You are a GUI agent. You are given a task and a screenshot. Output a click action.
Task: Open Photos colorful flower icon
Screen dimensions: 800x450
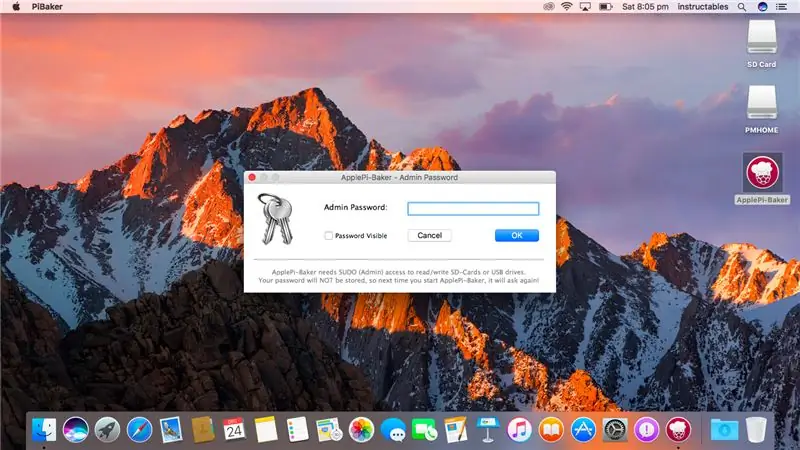[x=361, y=430]
